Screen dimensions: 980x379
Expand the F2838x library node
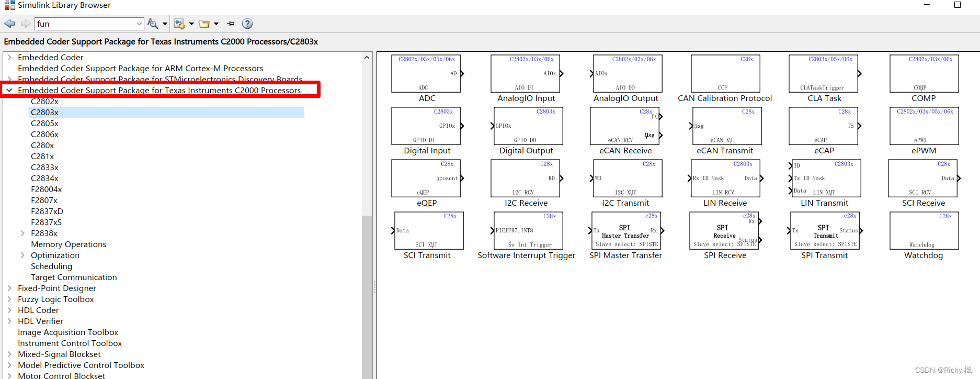click(x=22, y=233)
